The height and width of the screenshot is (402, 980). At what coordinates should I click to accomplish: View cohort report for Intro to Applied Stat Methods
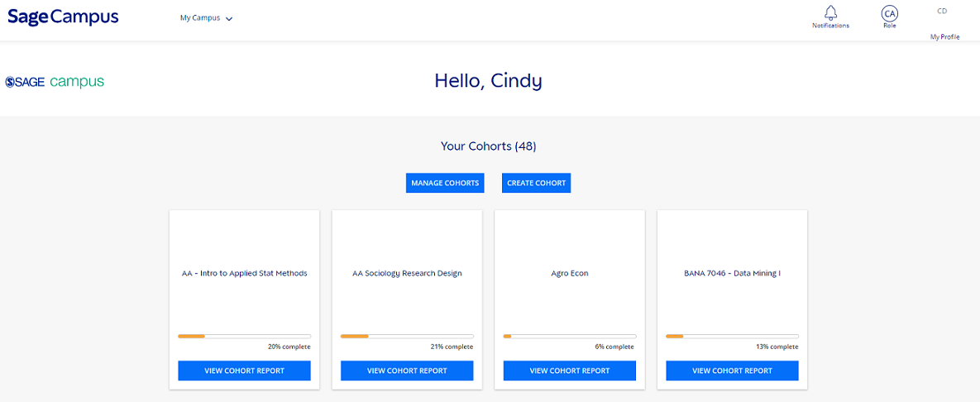pos(244,371)
